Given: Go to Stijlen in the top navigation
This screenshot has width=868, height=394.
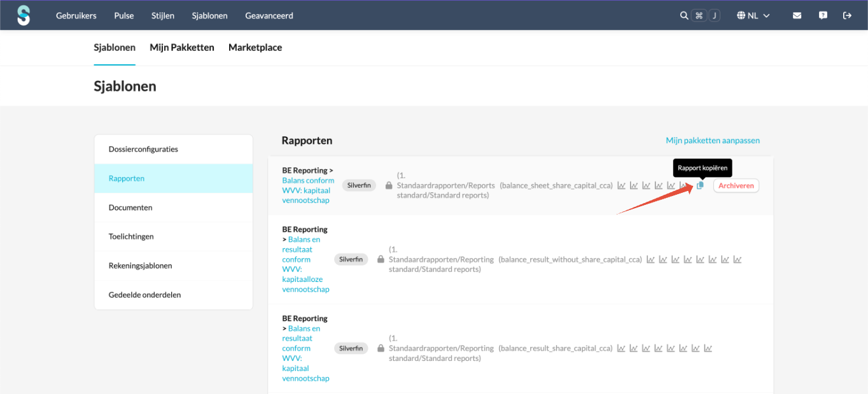Looking at the screenshot, I should click(163, 16).
